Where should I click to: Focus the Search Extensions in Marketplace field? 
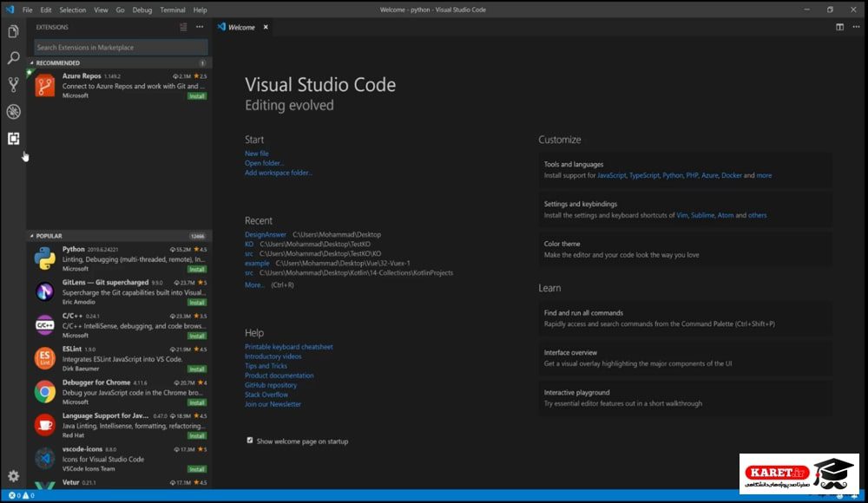(121, 48)
